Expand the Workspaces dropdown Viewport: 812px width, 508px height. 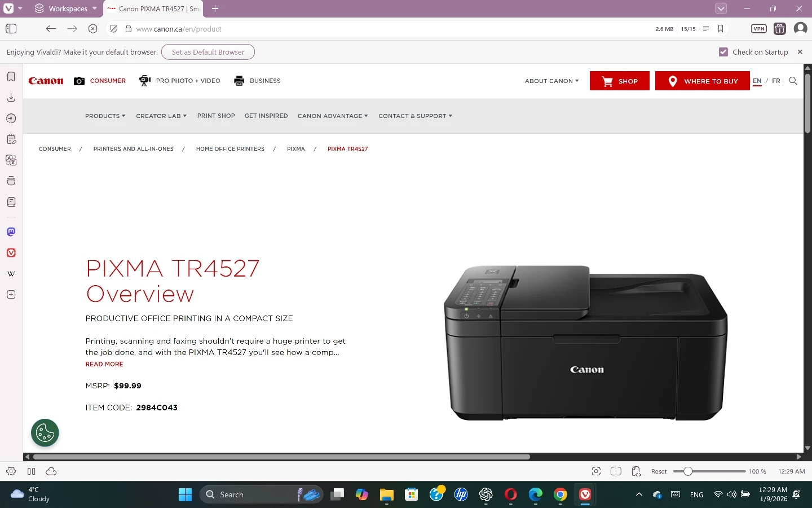(66, 8)
